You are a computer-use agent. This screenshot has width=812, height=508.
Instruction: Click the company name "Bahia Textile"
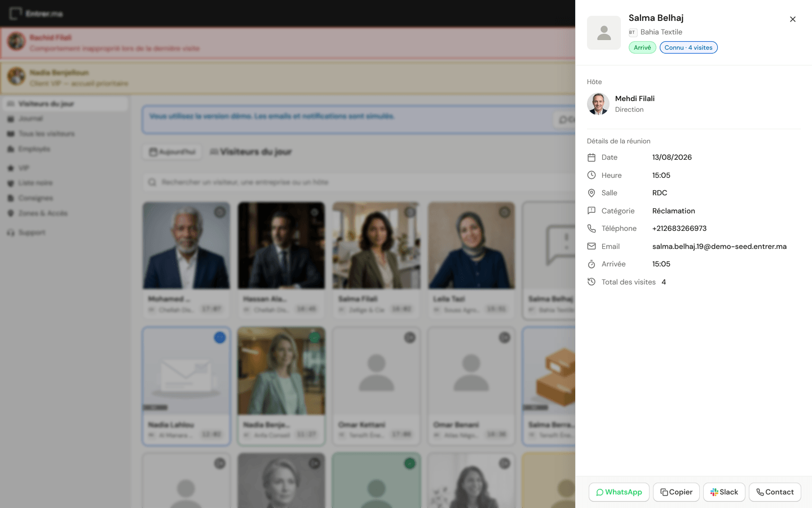tap(661, 32)
